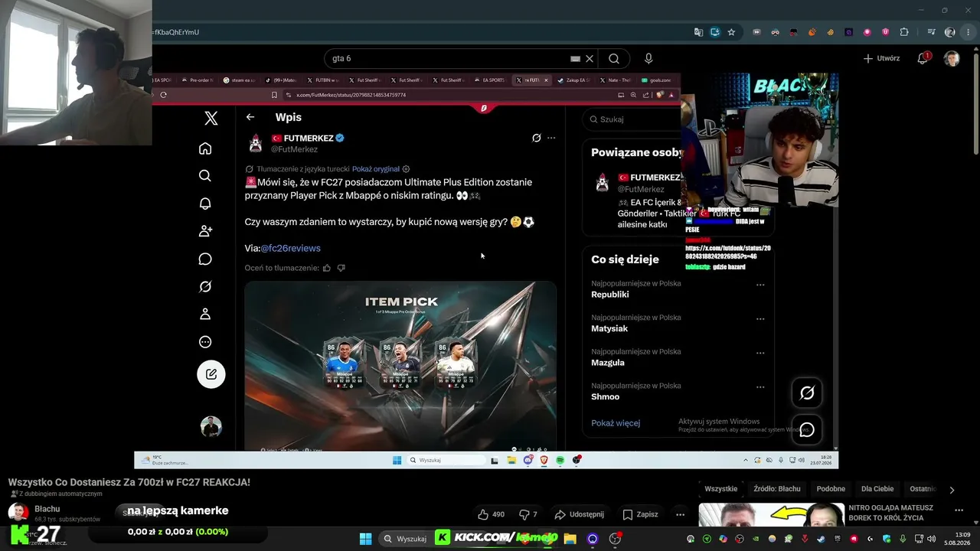
Task: Open the Republiki trending topic
Action: click(x=610, y=295)
